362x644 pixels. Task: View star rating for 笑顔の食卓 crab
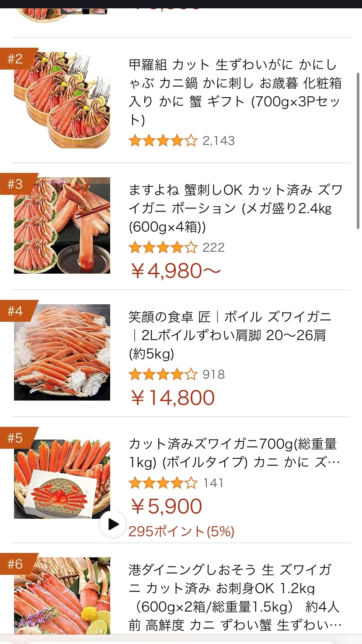[x=163, y=374]
